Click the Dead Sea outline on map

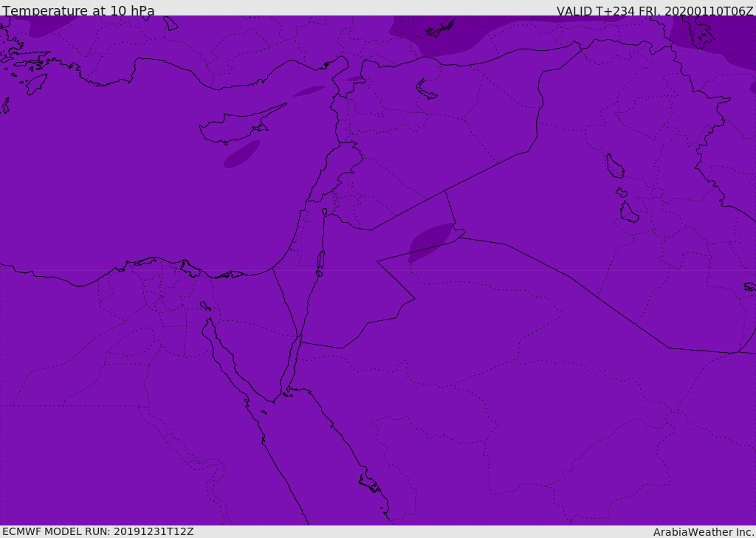point(320,261)
